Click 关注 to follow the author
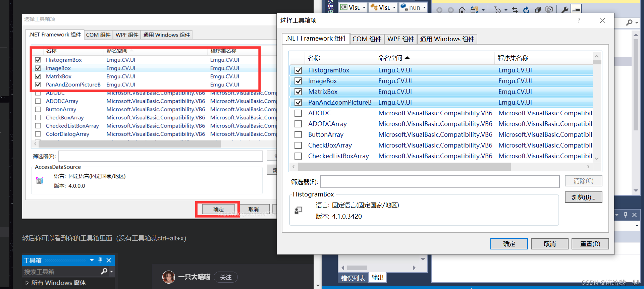This screenshot has height=289, width=644. [225, 277]
